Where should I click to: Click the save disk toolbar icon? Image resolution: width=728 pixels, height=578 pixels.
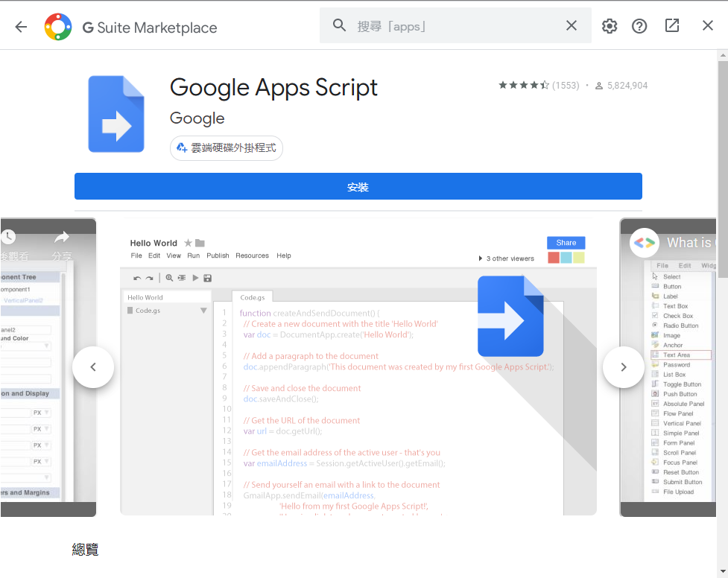pos(208,278)
